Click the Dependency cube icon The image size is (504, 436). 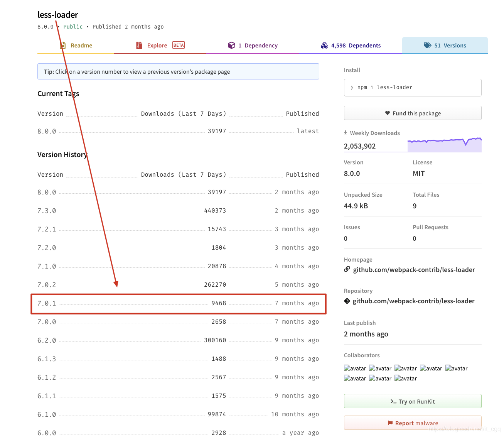(231, 46)
